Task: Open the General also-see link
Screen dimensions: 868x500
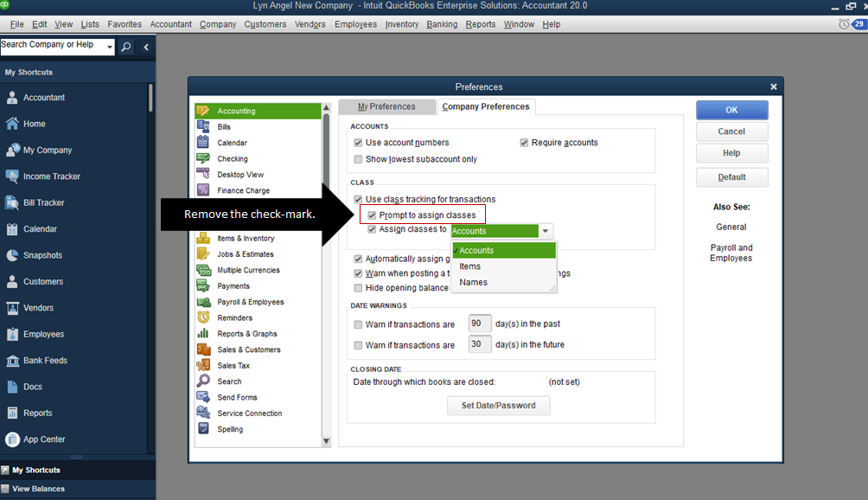Action: pyautogui.click(x=731, y=227)
